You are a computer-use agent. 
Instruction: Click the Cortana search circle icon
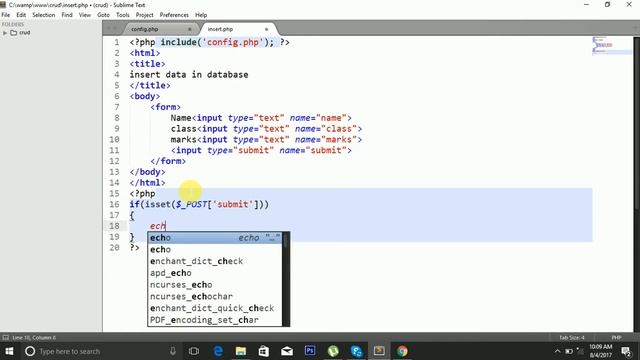click(x=30, y=351)
